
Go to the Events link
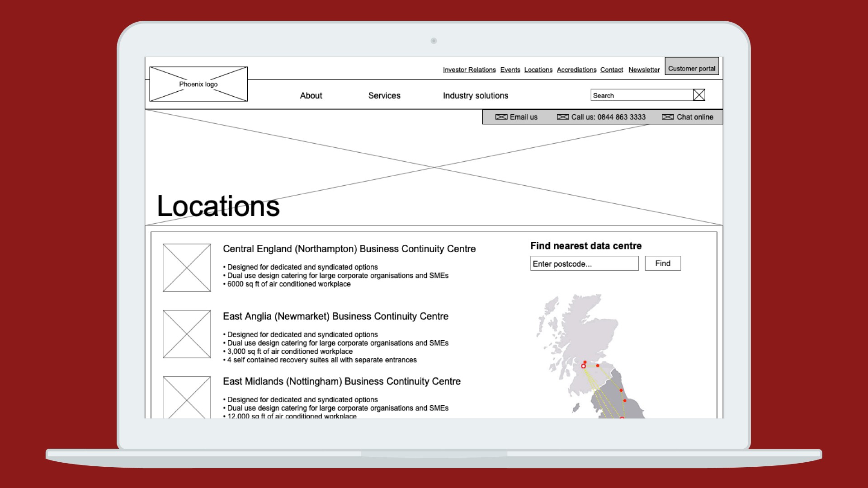click(510, 70)
